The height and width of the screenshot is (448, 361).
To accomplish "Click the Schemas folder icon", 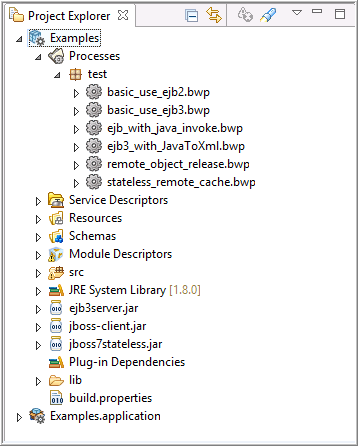I will [x=56, y=236].
